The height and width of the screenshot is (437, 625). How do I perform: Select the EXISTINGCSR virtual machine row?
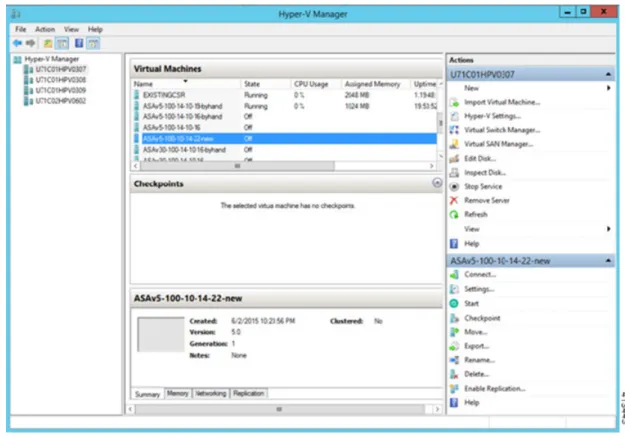285,95
